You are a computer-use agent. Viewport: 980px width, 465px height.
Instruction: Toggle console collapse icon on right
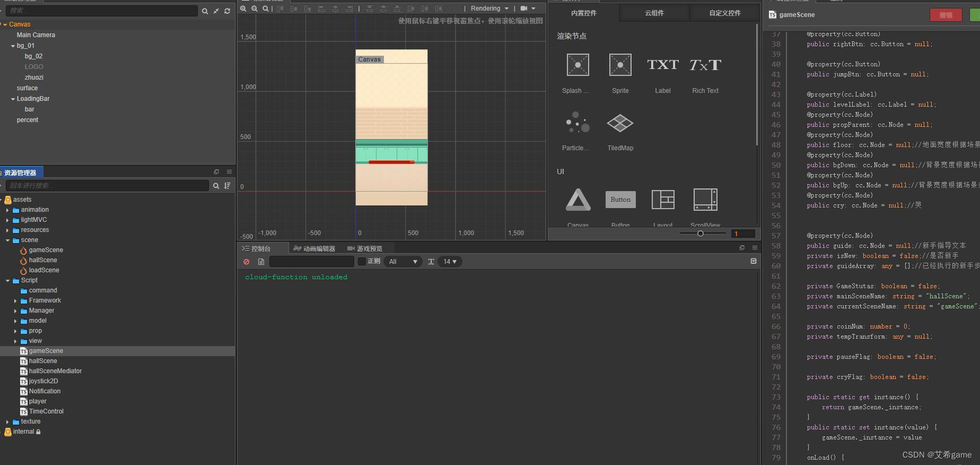tap(754, 261)
